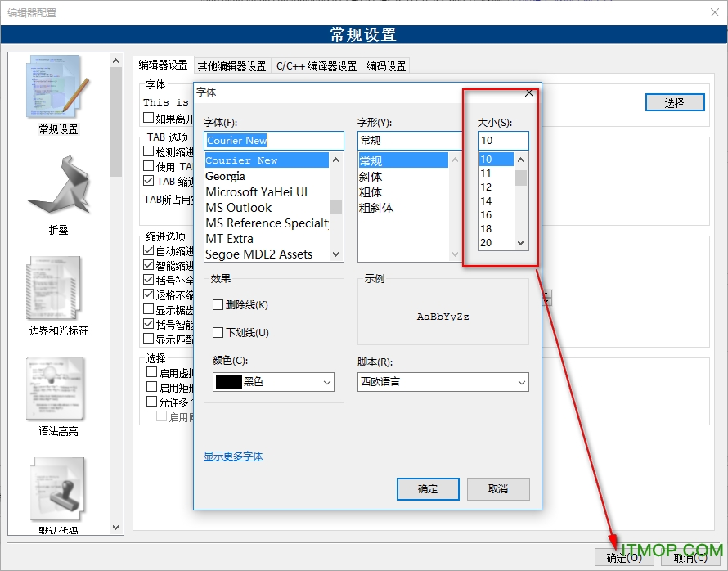Select font size 18

[x=497, y=229]
